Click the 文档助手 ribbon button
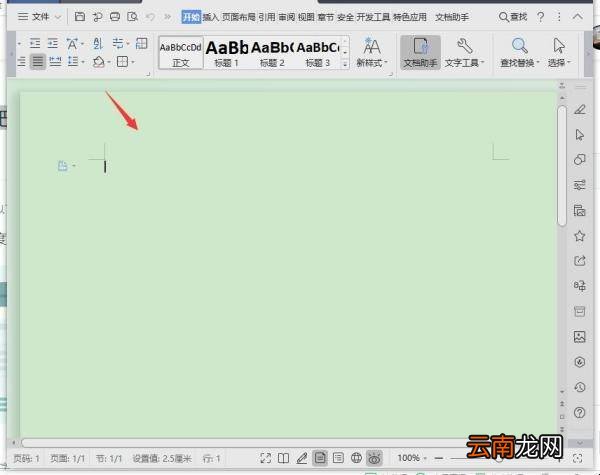This screenshot has height=475, width=600. point(420,53)
